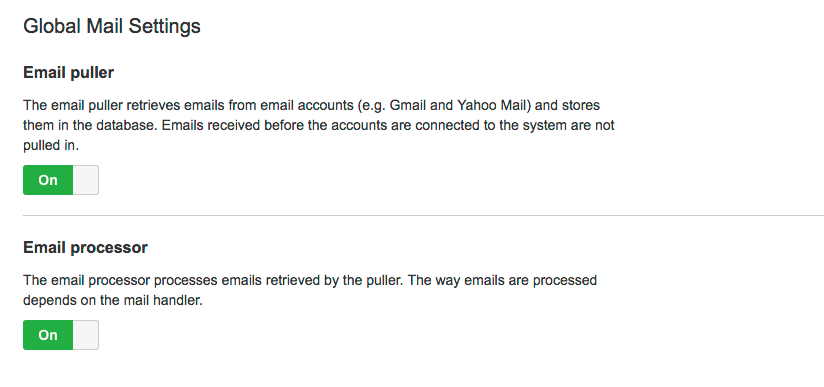Click 'depends on the mail handler.' line

[113, 301]
